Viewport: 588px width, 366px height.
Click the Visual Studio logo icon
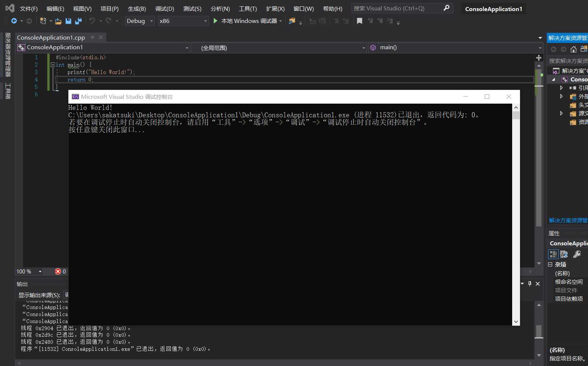pyautogui.click(x=10, y=8)
